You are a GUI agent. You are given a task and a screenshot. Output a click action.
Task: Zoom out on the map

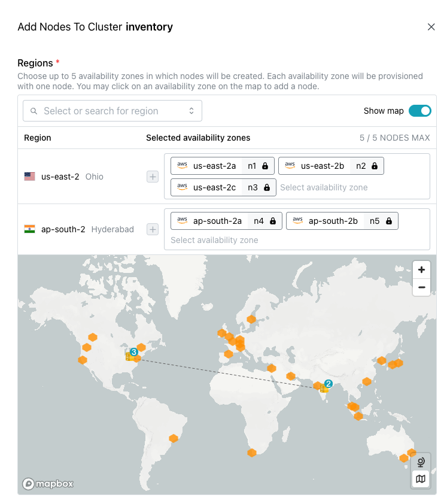(x=422, y=287)
